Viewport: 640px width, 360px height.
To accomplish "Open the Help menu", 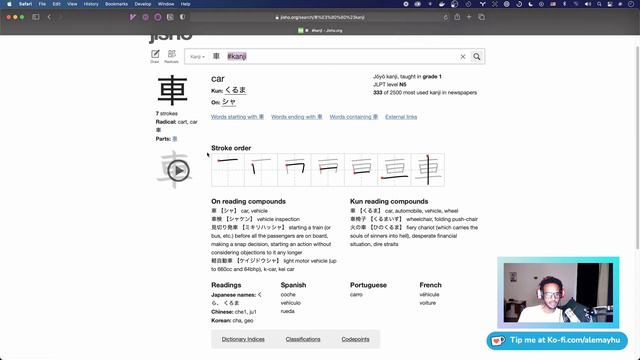I will [185, 4].
